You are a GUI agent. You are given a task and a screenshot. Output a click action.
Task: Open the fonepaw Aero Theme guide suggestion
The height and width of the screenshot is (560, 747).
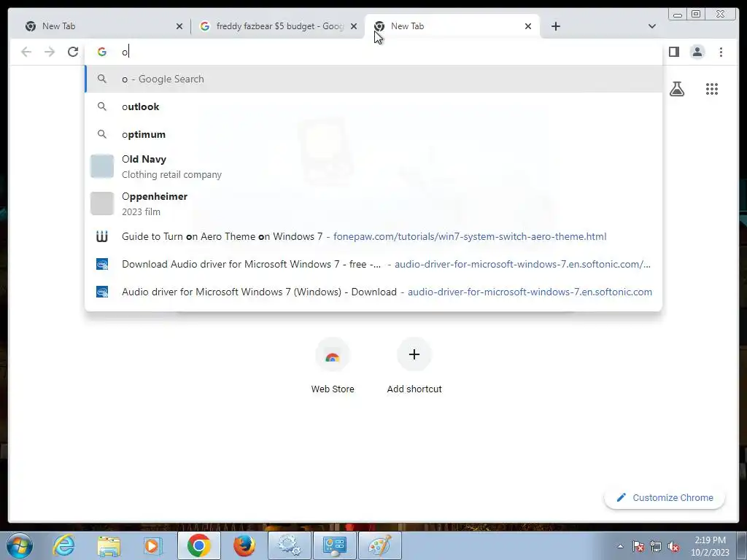(x=373, y=237)
